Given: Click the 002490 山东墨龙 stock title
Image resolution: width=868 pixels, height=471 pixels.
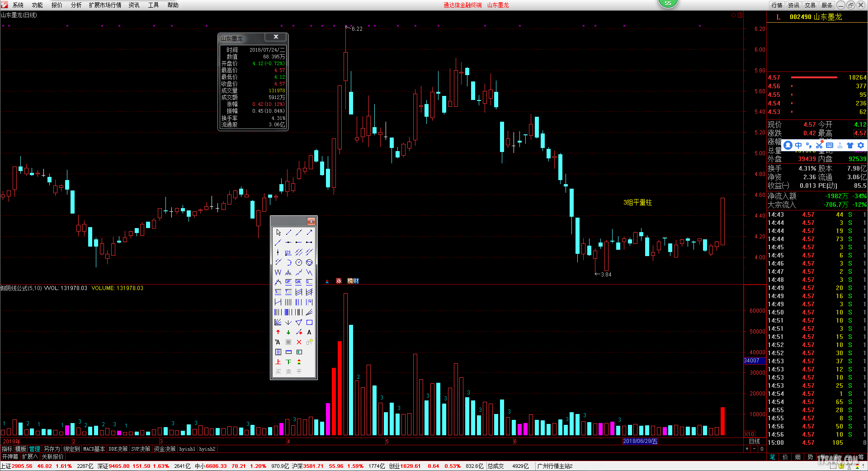Looking at the screenshot, I should (816, 17).
